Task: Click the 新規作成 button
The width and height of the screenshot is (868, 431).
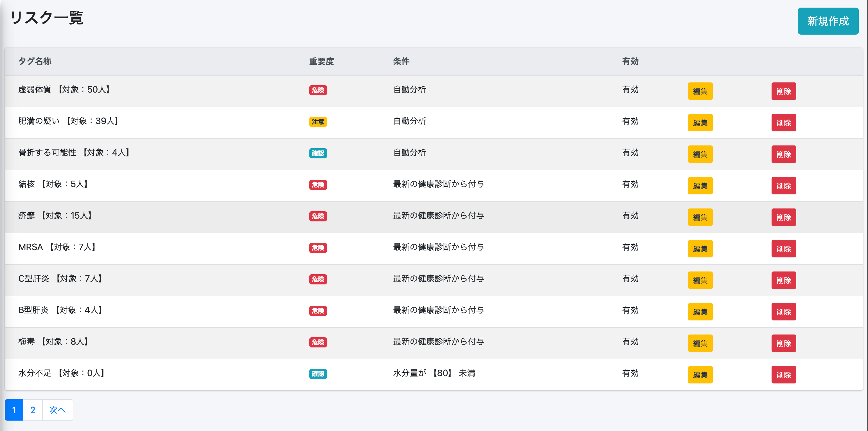Action: pos(828,21)
